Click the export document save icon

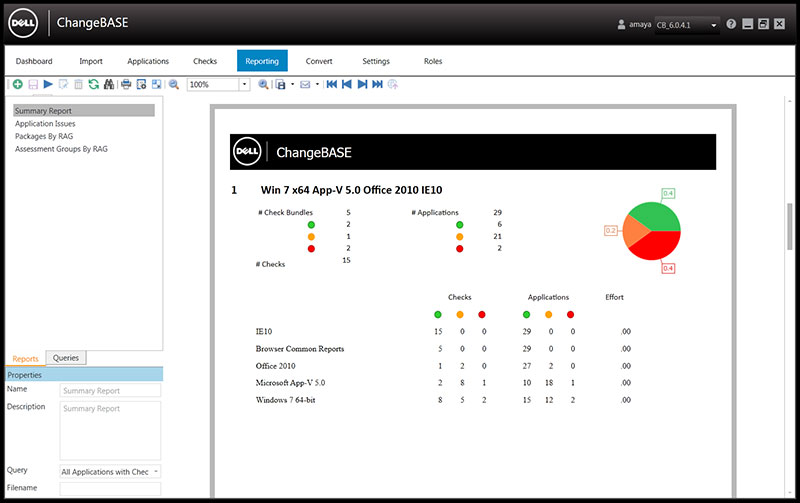pos(281,84)
